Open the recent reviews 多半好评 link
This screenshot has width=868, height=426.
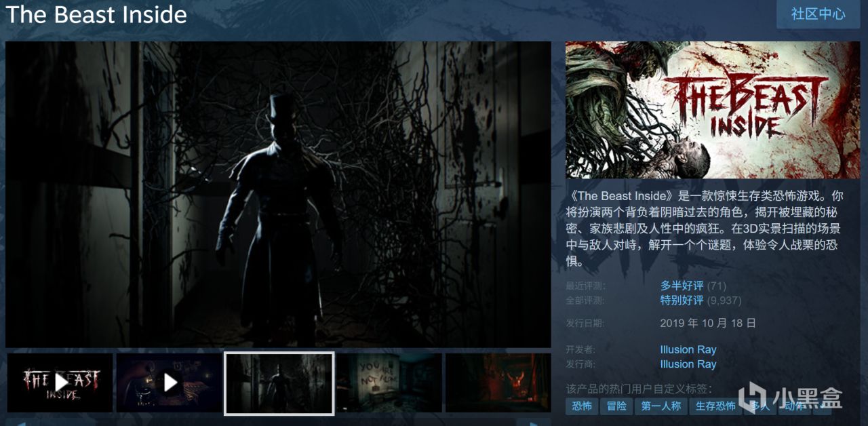pos(682,286)
